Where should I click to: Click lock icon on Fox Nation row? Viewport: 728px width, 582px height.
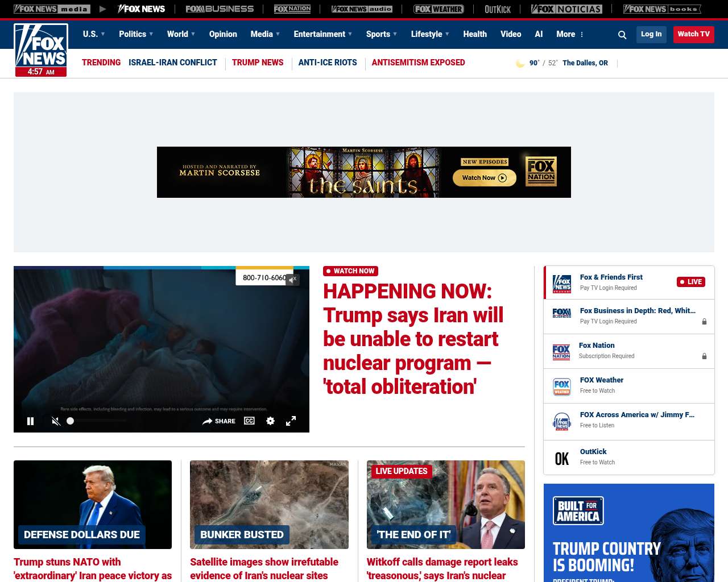(x=704, y=356)
